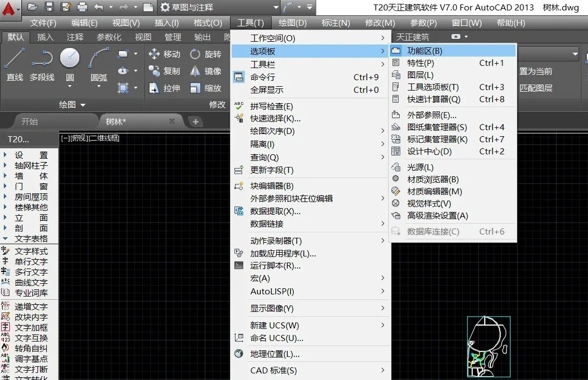Collapse the 文字表格 tree item
This screenshot has width=588, height=380.
5,238
